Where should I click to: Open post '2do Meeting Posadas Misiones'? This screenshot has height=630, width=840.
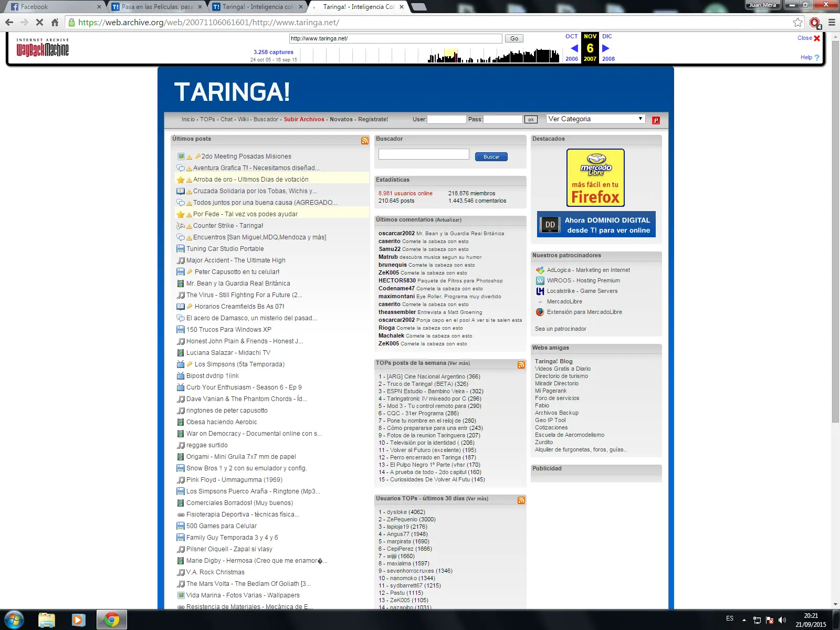[246, 156]
